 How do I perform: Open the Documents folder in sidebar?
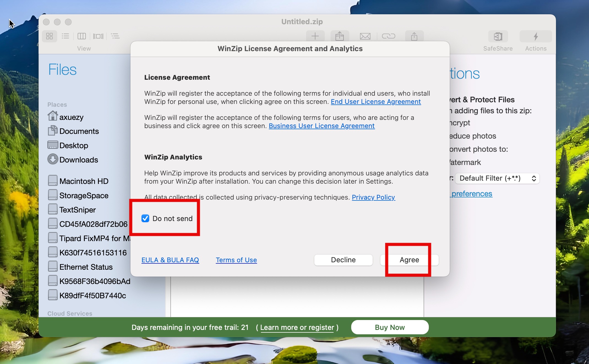pyautogui.click(x=79, y=131)
